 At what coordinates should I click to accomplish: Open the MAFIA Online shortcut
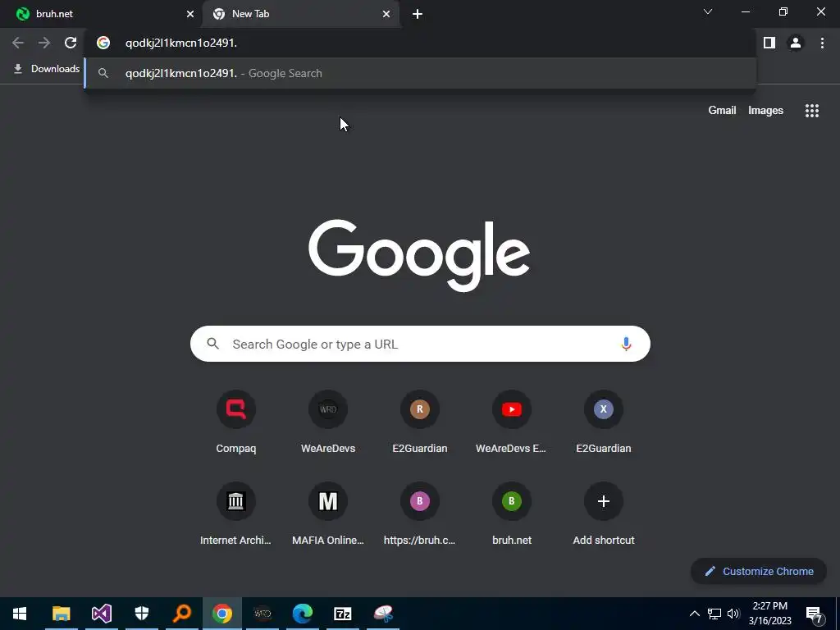328,515
